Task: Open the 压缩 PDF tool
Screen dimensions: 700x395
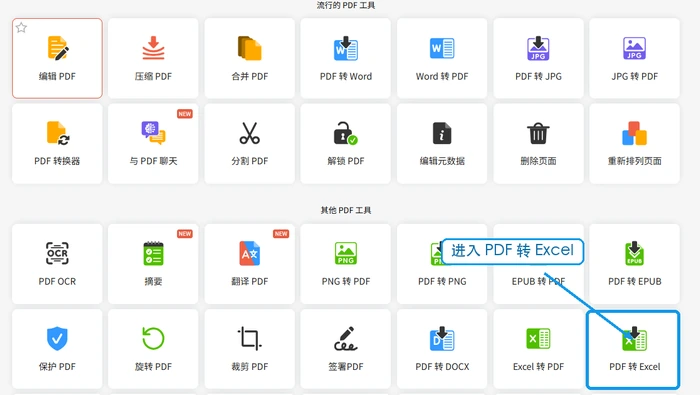Action: coord(153,58)
